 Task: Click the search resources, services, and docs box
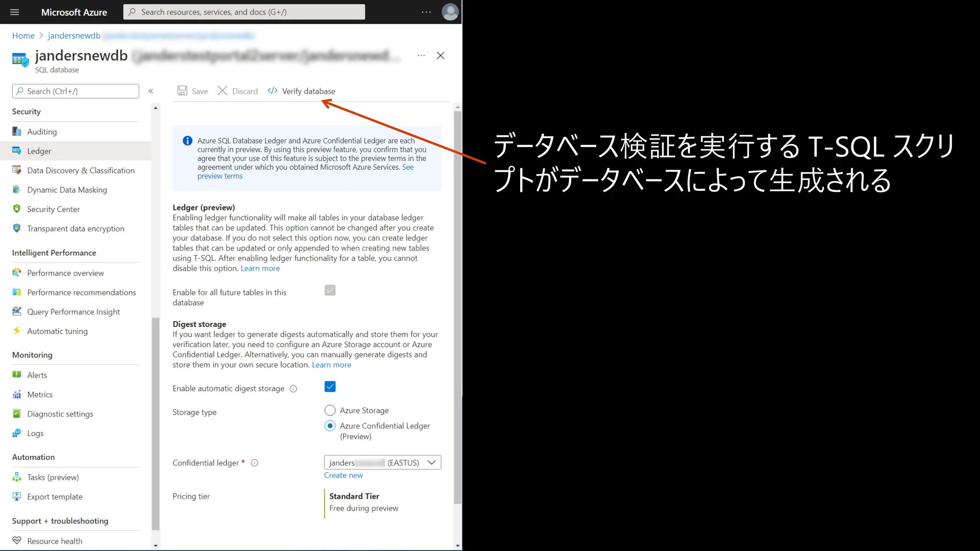click(x=244, y=12)
